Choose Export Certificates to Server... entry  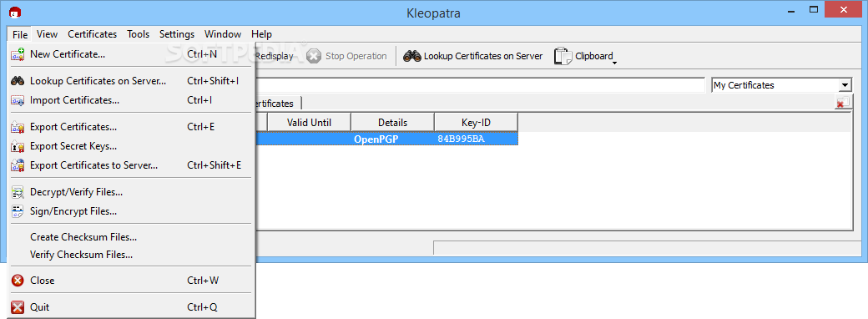(131, 165)
